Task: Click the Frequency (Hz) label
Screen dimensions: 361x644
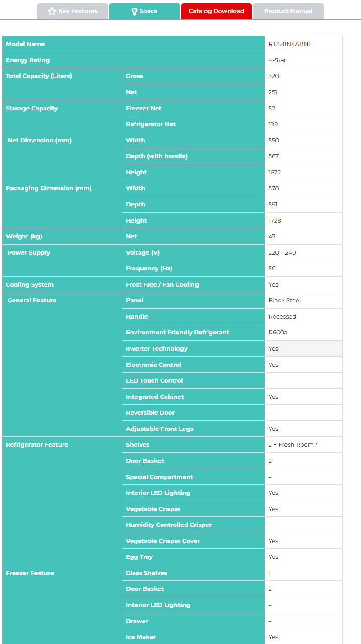Action: pos(149,269)
